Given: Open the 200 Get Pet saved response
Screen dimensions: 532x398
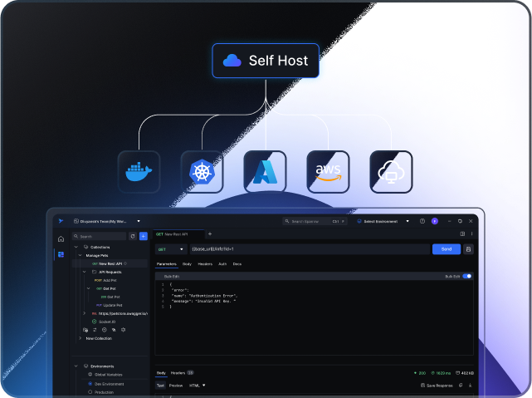Looking at the screenshot, I should [x=110, y=297].
